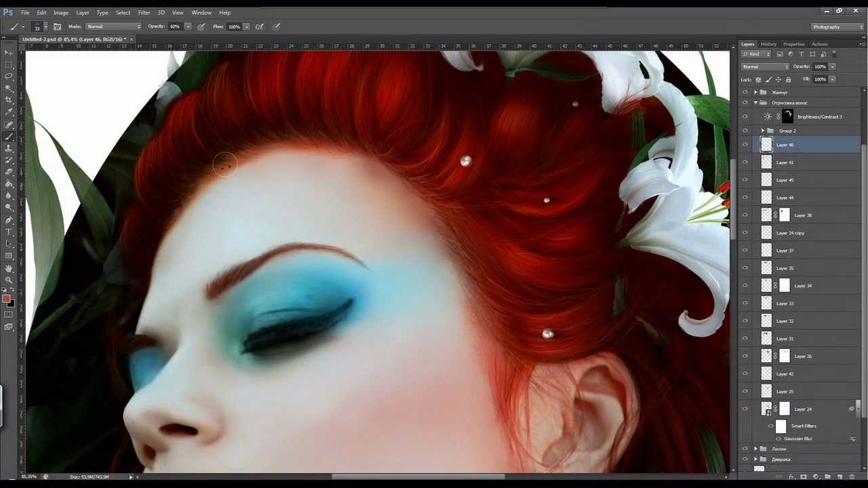Select the Pen tool

click(9, 220)
